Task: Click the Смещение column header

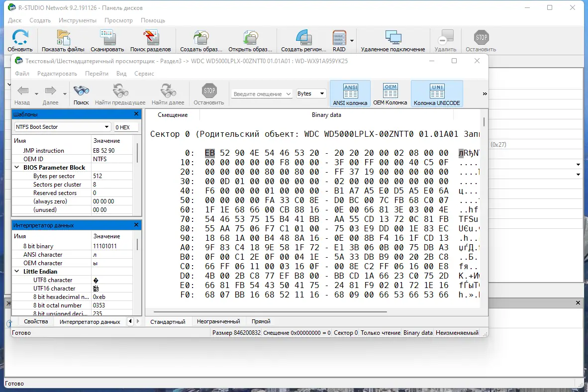Action: [x=173, y=115]
